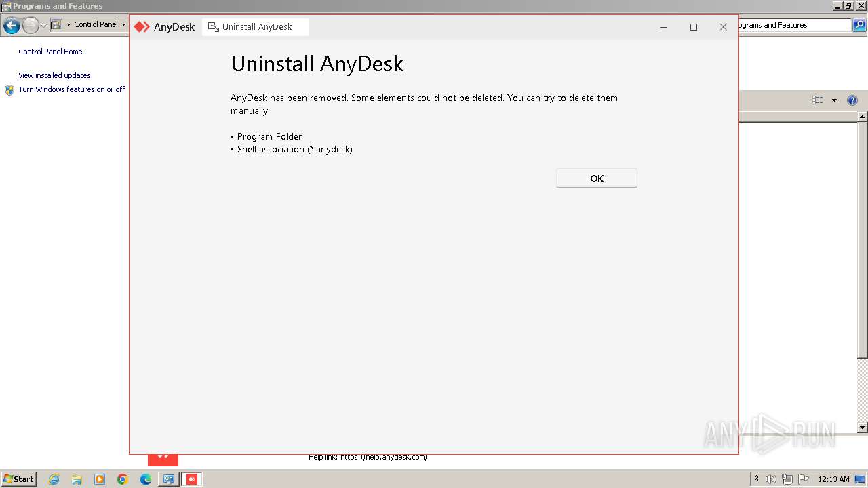Click the search box in Programs and Features
This screenshot has height=488, width=868.
pos(794,25)
